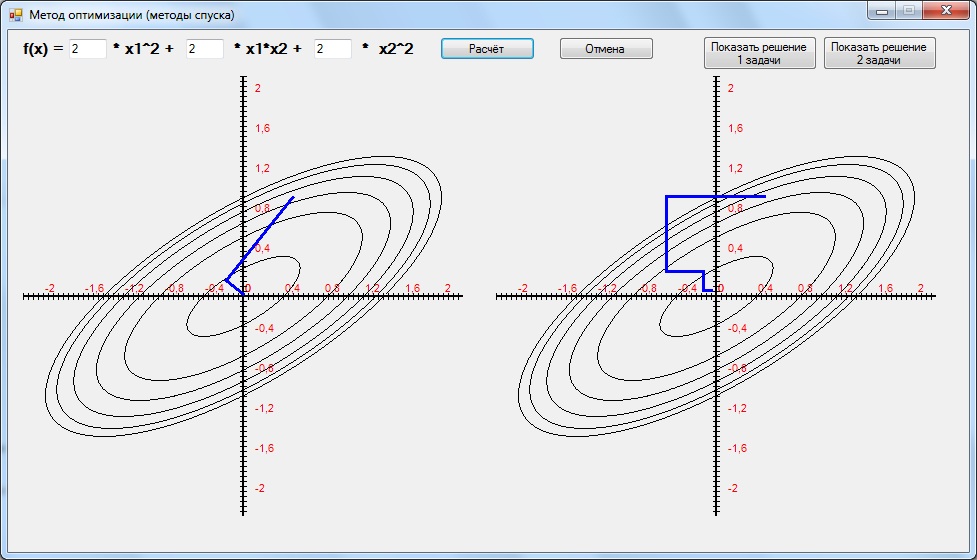977x560 pixels.
Task: Click the blue descent path on left graph
Action: 260,237
